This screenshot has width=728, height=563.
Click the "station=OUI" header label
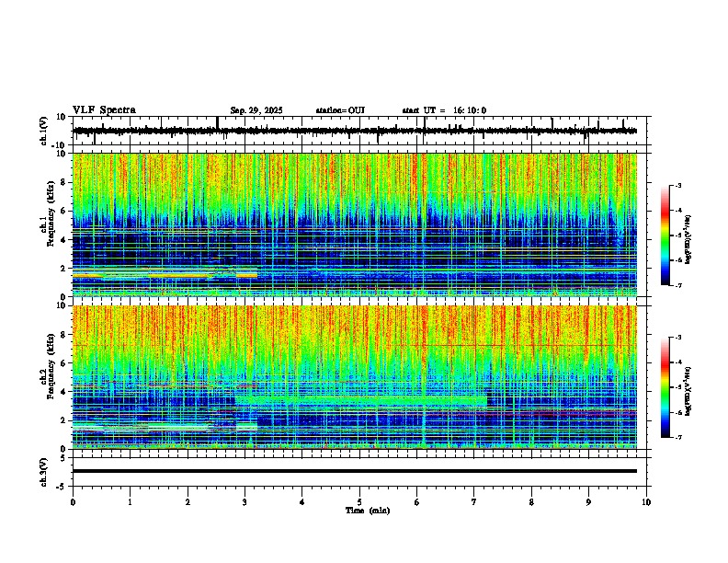(340, 110)
